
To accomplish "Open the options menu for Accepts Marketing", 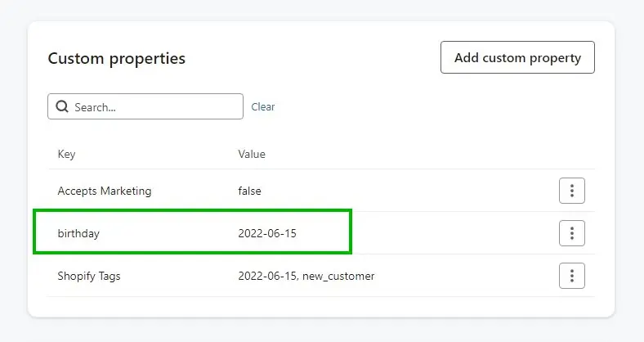I will click(x=572, y=191).
